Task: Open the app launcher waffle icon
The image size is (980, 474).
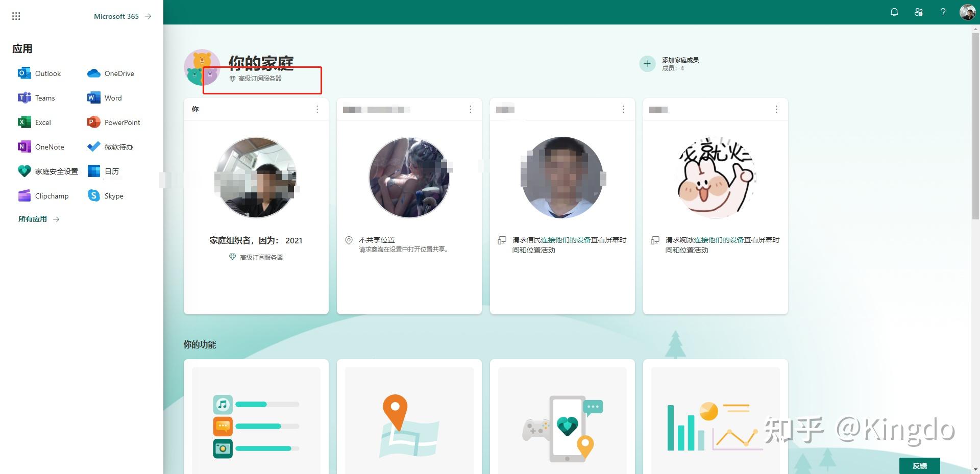Action: [16, 16]
